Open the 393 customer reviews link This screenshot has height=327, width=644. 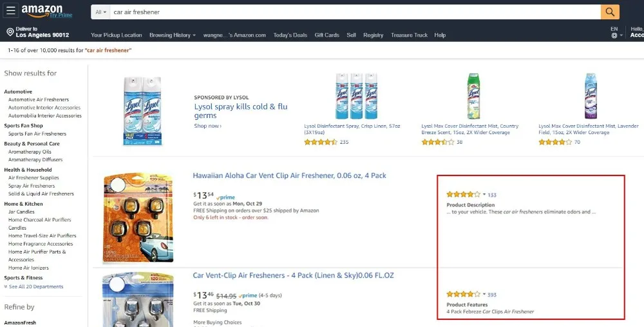492,295
